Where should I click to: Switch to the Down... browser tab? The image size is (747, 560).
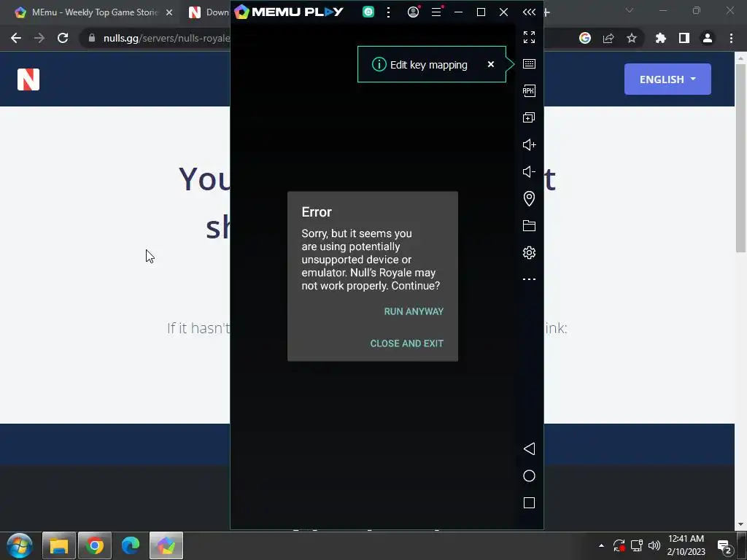[207, 12]
